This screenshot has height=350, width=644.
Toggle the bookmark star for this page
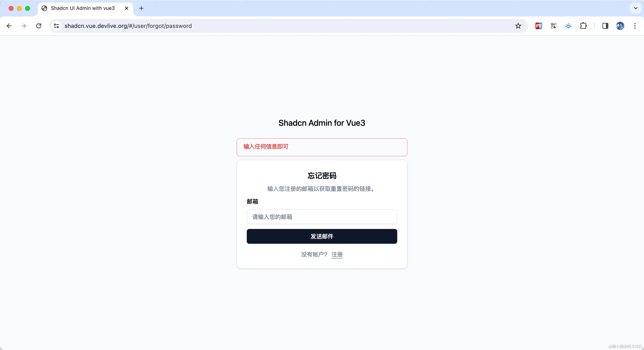(x=518, y=26)
